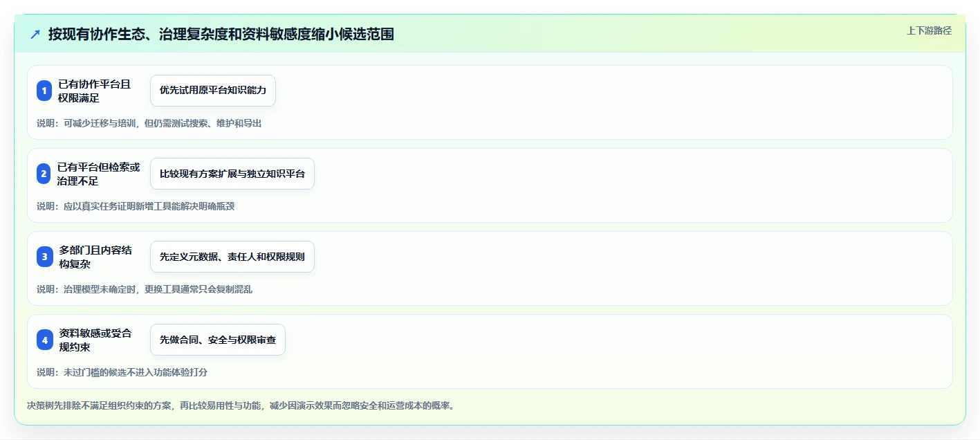This screenshot has height=440, width=980.
Task: Click the step 4 number badge
Action: (x=44, y=340)
